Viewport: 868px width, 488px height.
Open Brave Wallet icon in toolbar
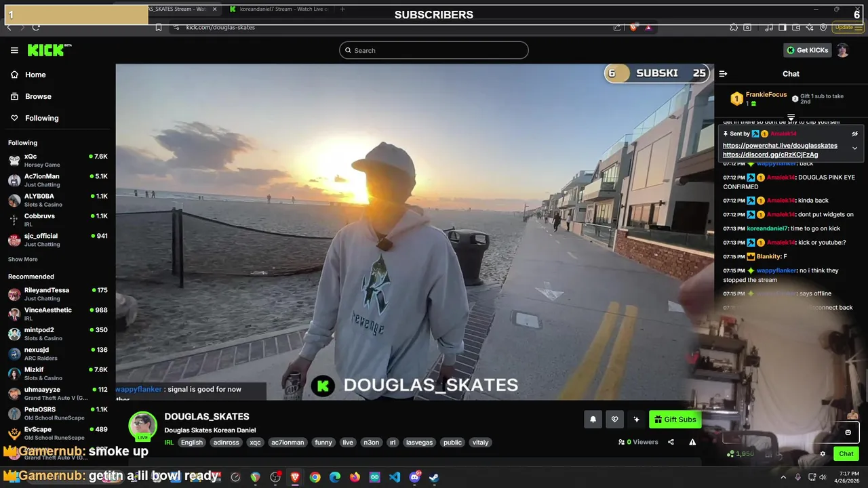pyautogui.click(x=795, y=27)
